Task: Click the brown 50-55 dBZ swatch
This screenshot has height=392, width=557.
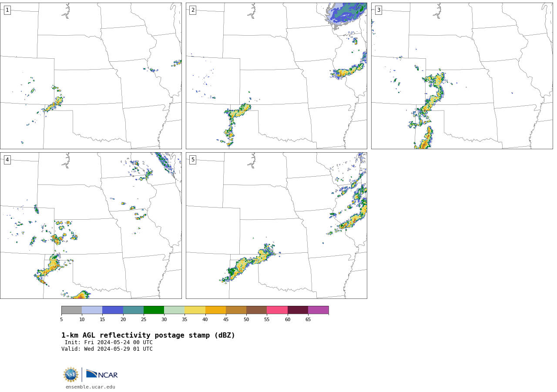Action: (x=256, y=310)
